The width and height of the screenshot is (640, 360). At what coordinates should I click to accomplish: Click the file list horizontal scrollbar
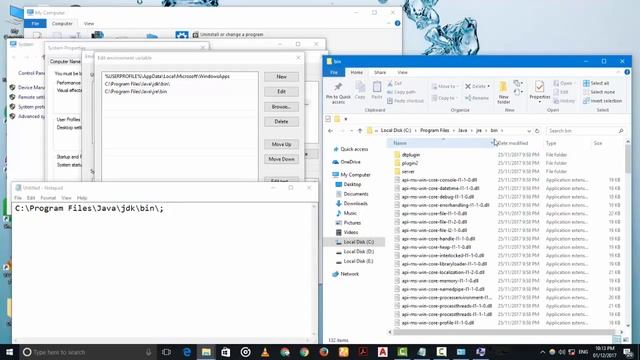(x=505, y=332)
